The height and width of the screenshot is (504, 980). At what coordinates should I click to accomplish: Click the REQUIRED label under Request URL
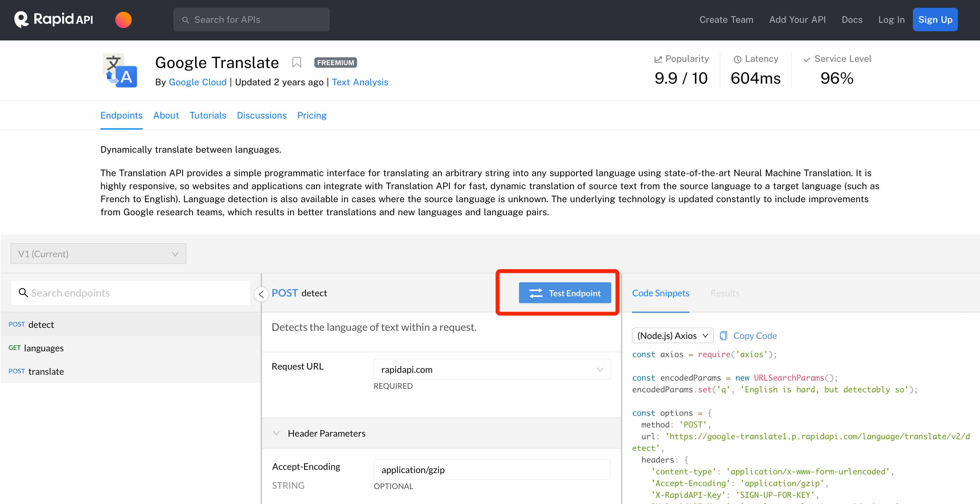coord(393,386)
